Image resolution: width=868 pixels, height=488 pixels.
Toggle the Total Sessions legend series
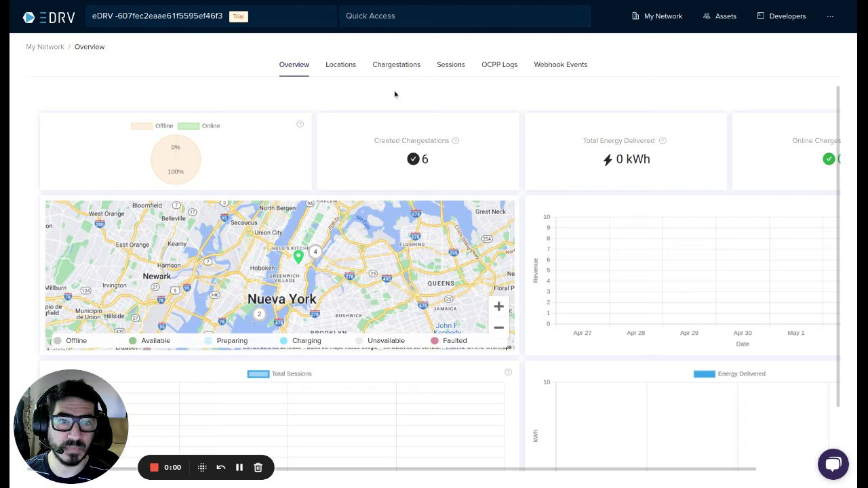279,373
